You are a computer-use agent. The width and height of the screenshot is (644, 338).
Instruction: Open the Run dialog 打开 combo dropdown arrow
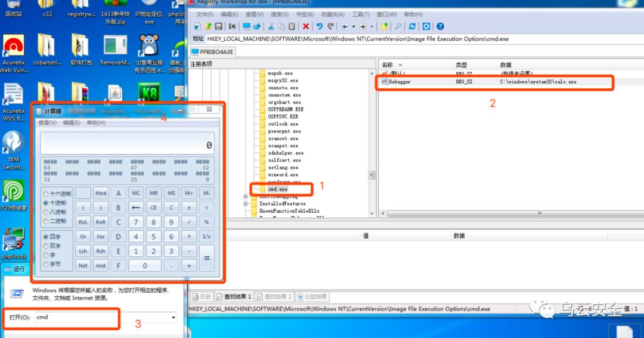(x=174, y=318)
